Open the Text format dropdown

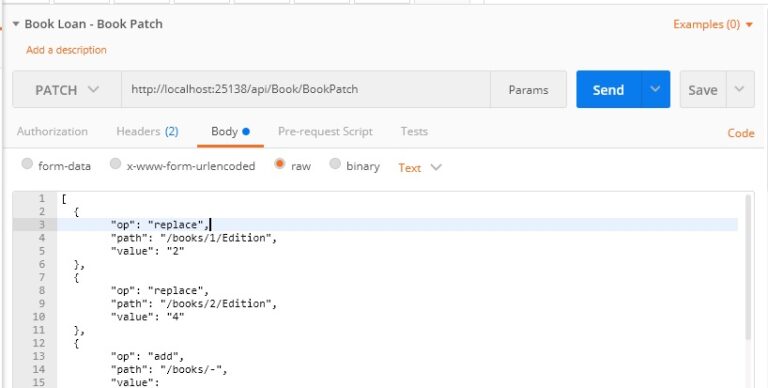[420, 168]
